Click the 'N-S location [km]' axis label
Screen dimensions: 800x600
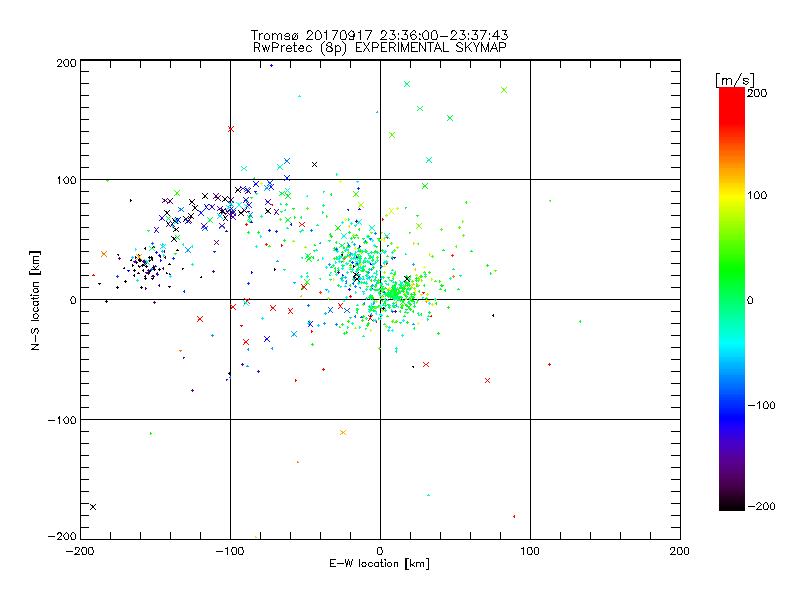coord(35,300)
